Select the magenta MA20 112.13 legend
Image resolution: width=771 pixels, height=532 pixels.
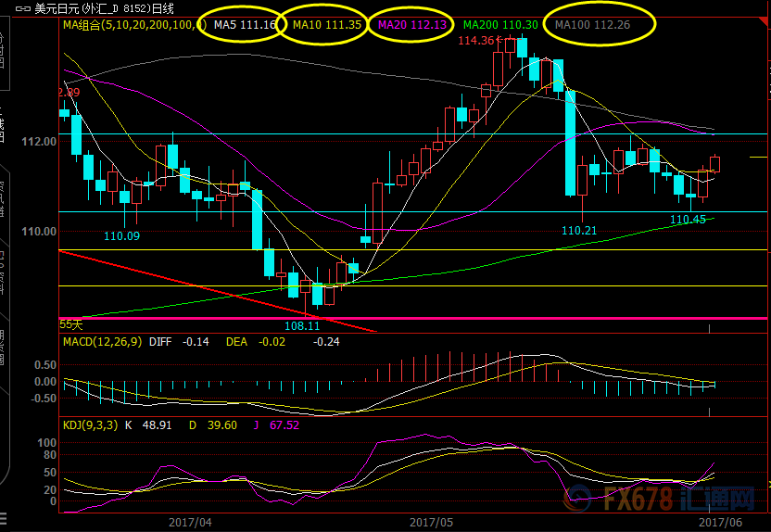tap(411, 25)
